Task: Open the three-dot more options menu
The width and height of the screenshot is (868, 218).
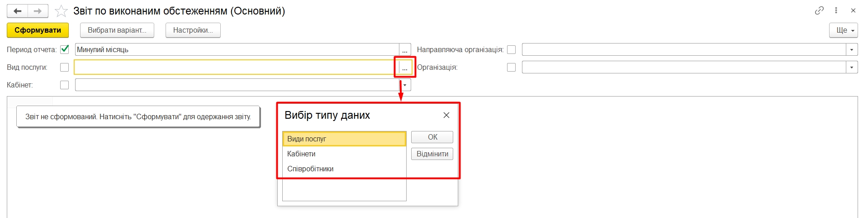Action: [x=836, y=10]
